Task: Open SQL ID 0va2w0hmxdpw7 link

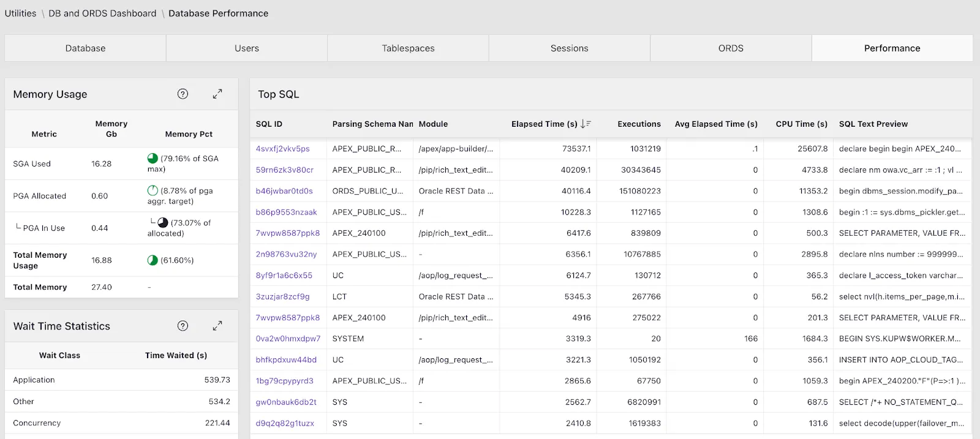Action: coord(288,339)
